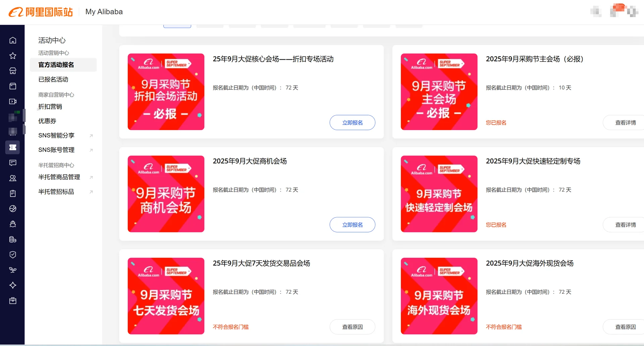Viewport: 644px width, 346px height.
Task: Select the highlighted ticket activity icon
Action: coord(12,147)
